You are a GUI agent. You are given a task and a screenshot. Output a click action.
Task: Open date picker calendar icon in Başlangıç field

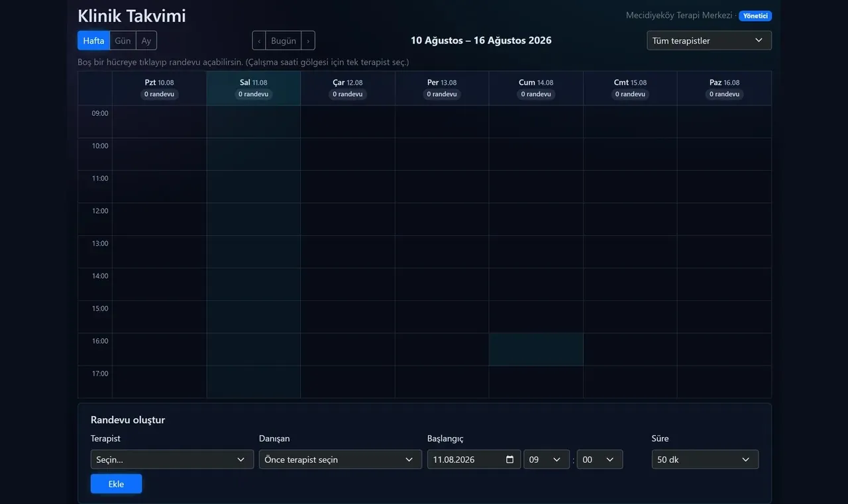point(509,460)
